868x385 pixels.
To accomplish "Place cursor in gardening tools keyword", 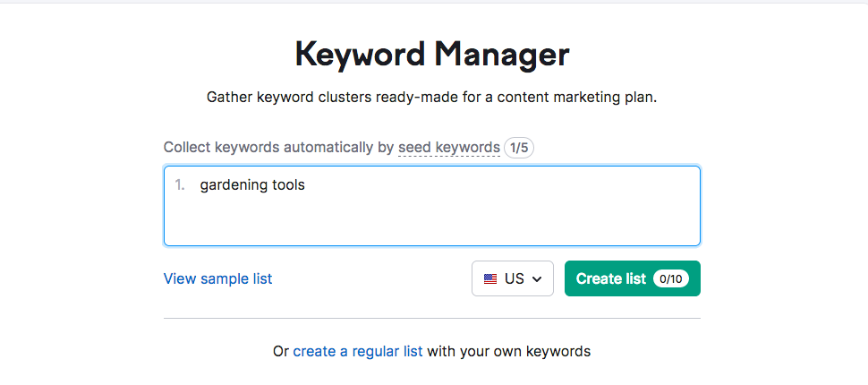I will 252,185.
